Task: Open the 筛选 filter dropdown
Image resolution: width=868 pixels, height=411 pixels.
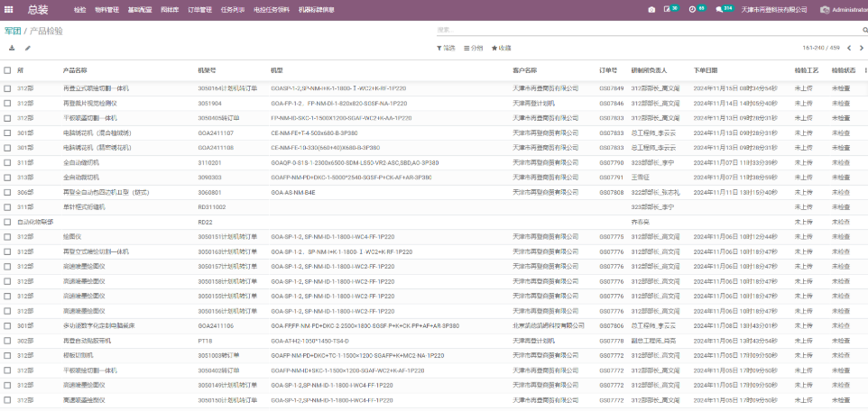Action: point(446,48)
